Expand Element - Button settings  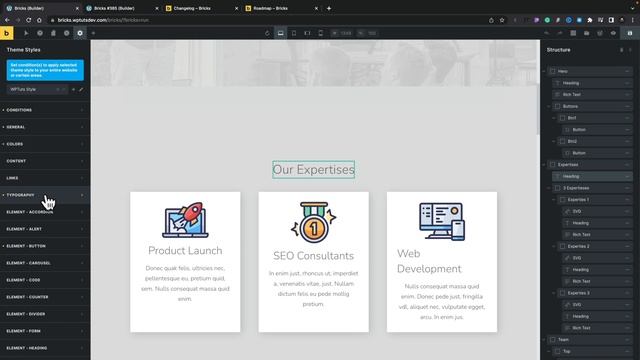point(45,246)
